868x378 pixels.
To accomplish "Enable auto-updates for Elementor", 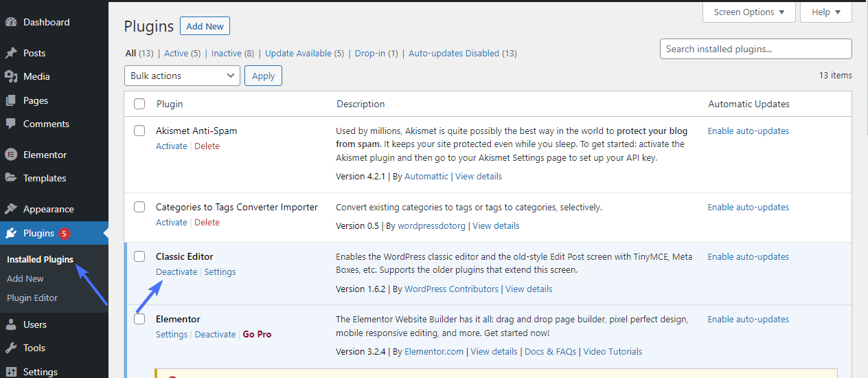I will (749, 319).
